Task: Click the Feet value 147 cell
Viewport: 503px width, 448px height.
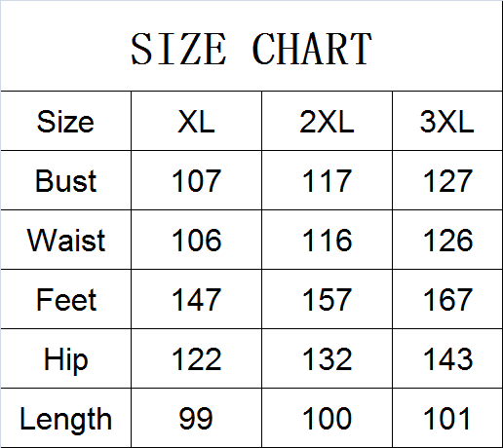Action: point(196,299)
